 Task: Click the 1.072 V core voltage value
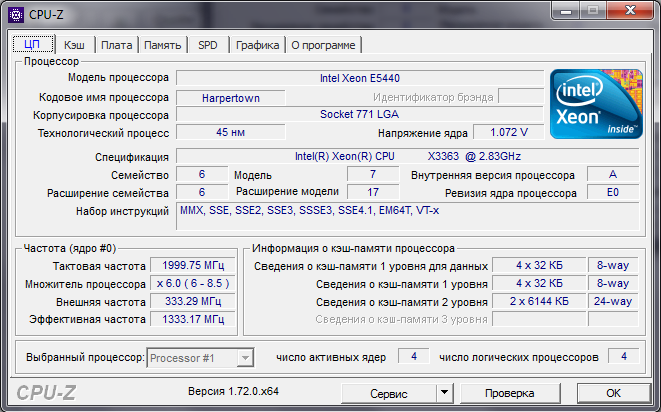[x=509, y=132]
